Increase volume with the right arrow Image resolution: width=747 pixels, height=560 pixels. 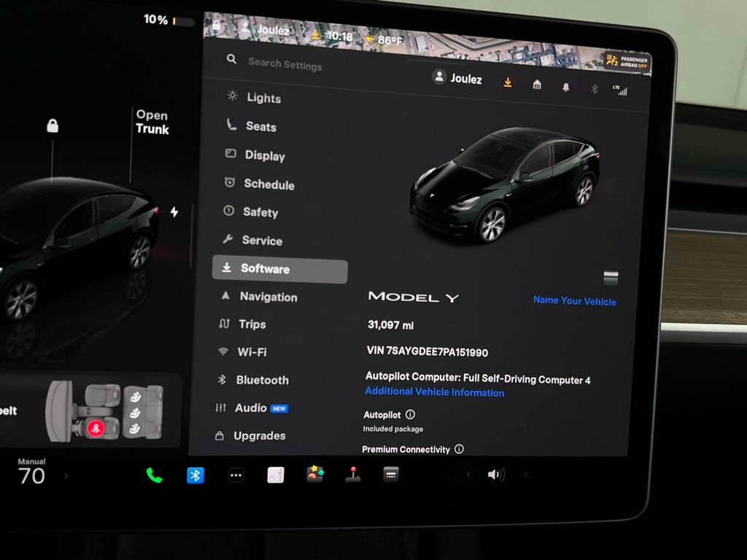coord(526,474)
